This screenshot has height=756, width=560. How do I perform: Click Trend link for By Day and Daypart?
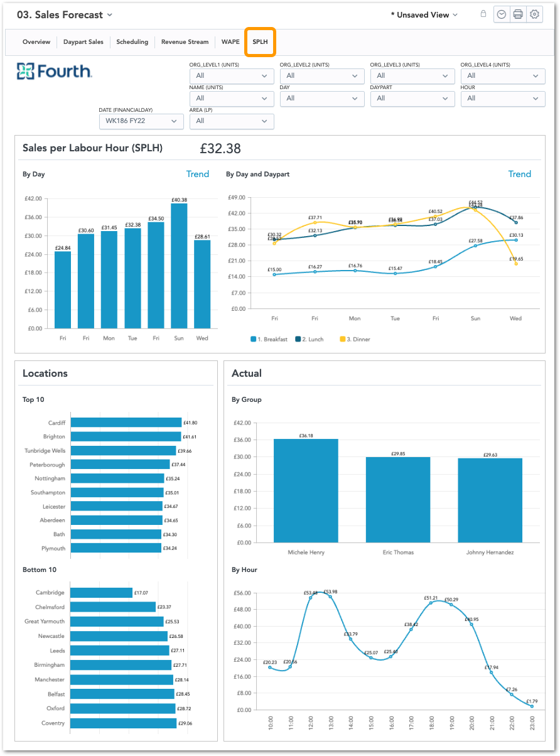[x=519, y=174]
